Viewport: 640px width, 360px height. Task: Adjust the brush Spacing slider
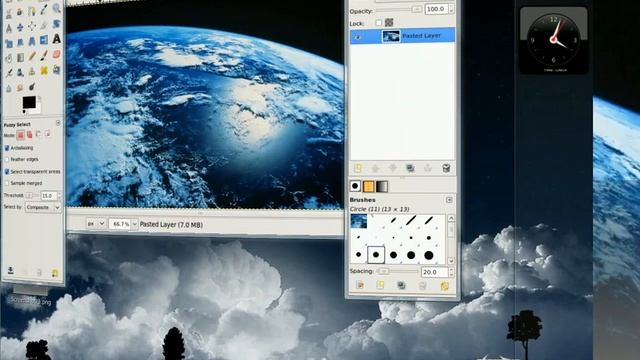coord(398,271)
